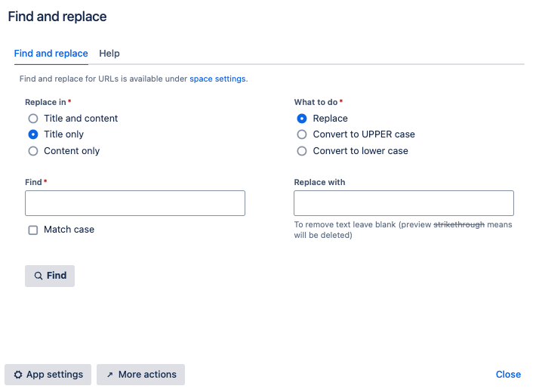The image size is (539, 392).
Task: Pick 'Convert to lower case' option
Action: tap(302, 151)
